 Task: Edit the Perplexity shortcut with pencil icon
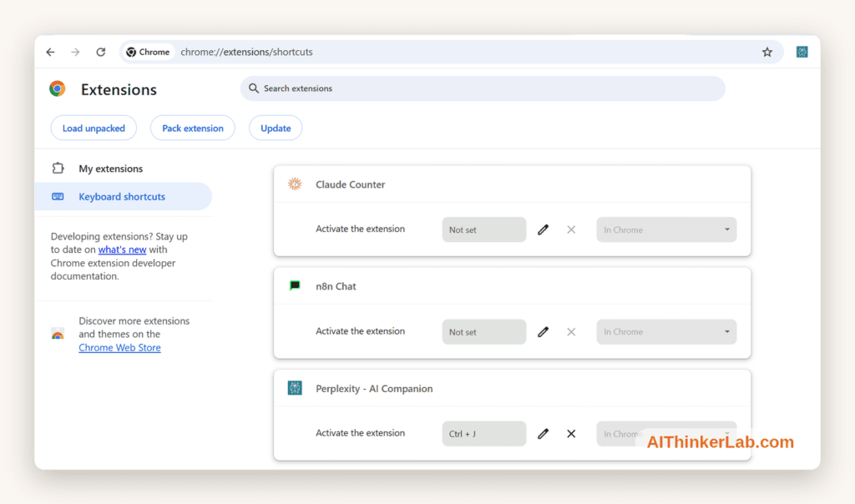click(x=543, y=434)
